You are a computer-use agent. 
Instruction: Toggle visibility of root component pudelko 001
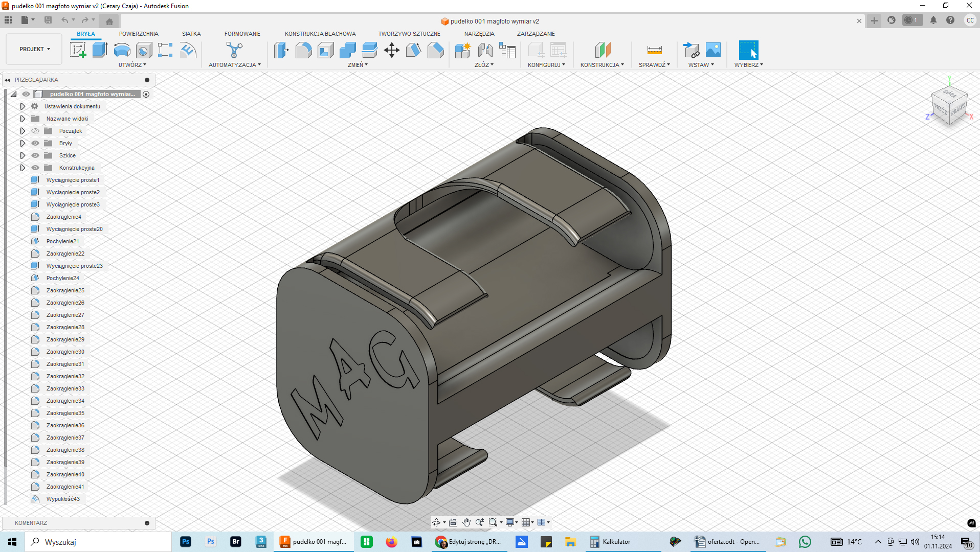[26, 94]
